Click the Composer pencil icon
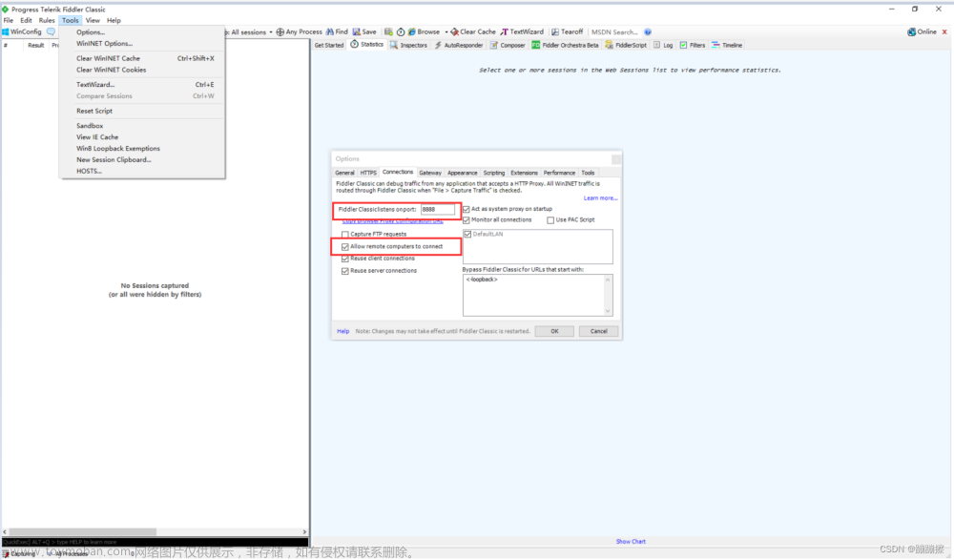 pos(493,45)
